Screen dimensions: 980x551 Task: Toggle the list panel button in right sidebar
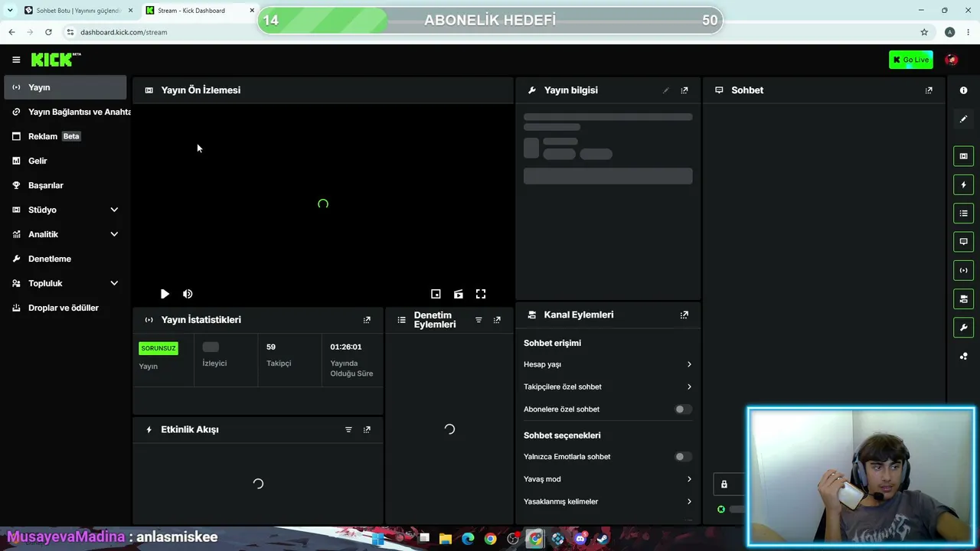pyautogui.click(x=963, y=213)
